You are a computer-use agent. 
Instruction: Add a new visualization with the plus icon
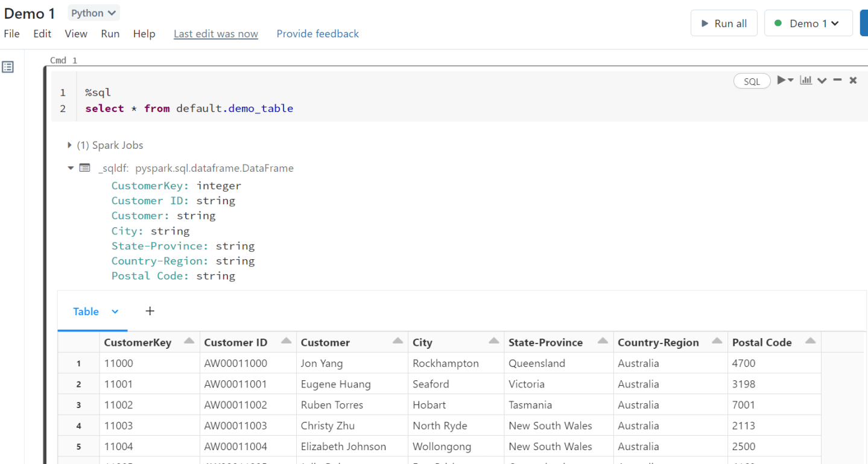(150, 311)
